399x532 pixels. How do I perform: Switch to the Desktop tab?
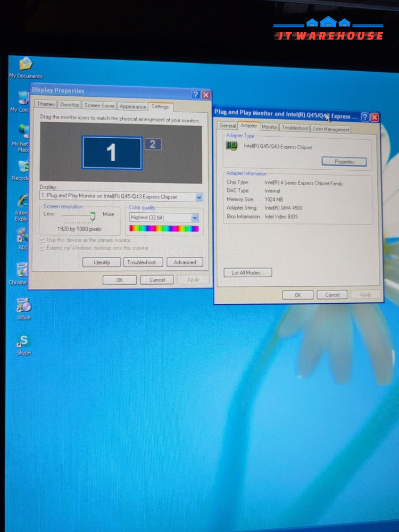click(x=70, y=105)
